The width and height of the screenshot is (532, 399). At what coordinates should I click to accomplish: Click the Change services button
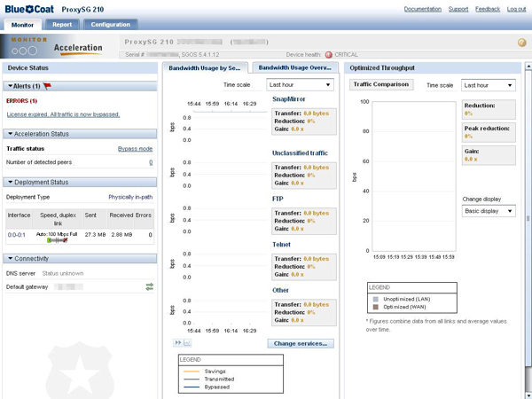point(301,343)
